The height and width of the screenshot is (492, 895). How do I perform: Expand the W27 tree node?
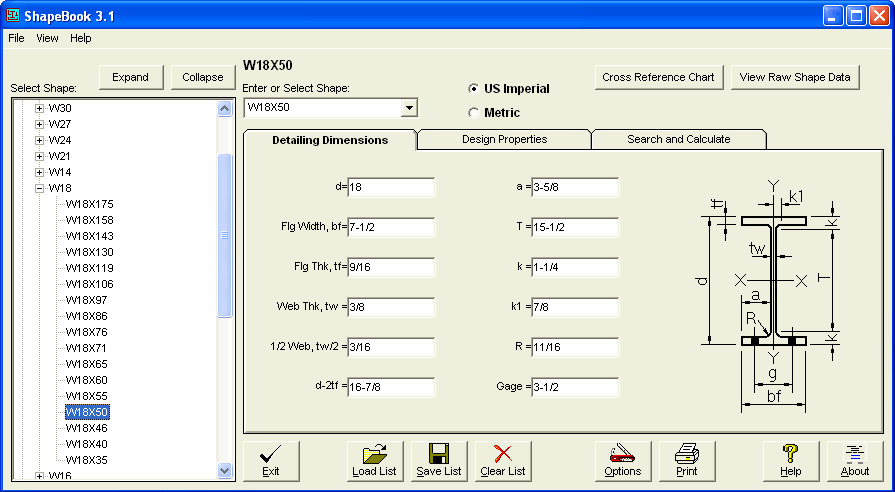click(x=39, y=124)
